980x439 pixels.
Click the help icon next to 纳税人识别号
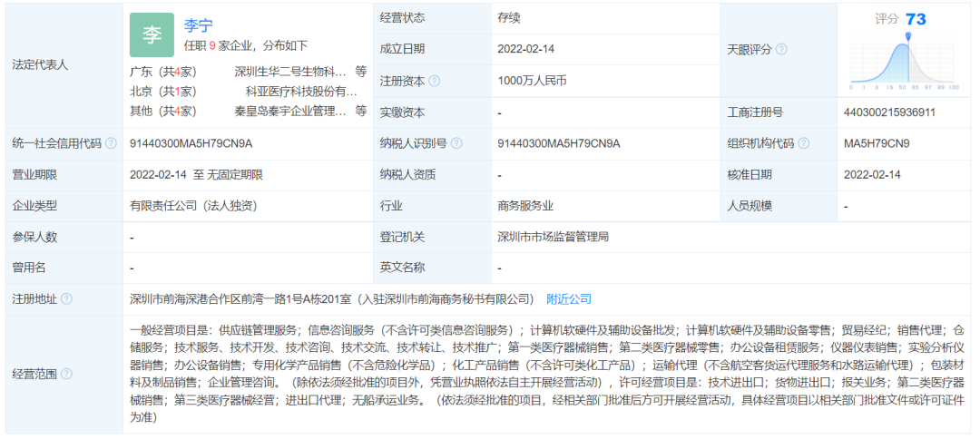point(456,143)
